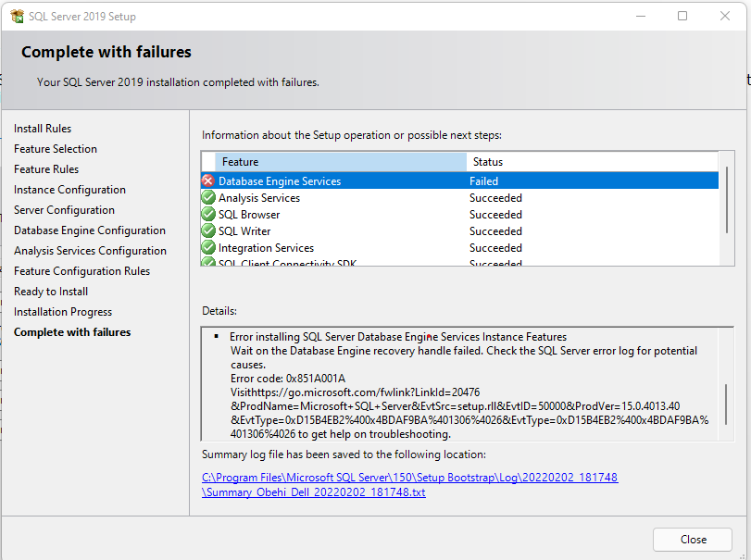The image size is (751, 560).
Task: Click the 'Error installing SQL Server Database Engine' line
Action: click(x=398, y=337)
